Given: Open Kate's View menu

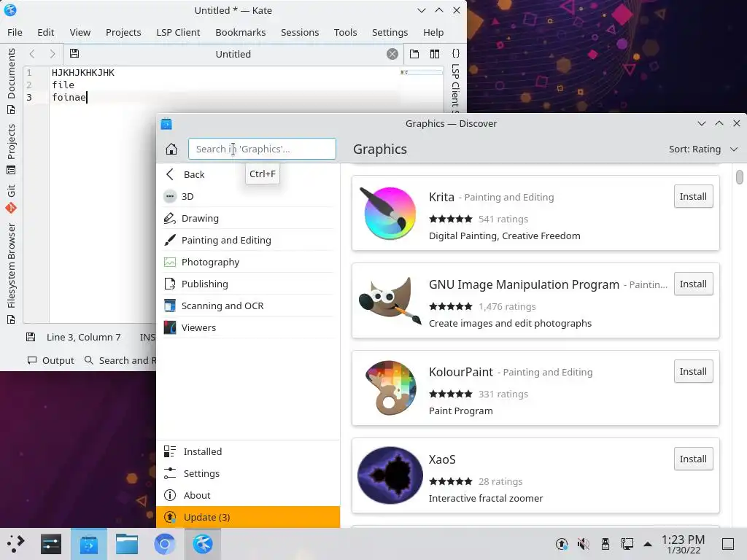Looking at the screenshot, I should click(80, 32).
